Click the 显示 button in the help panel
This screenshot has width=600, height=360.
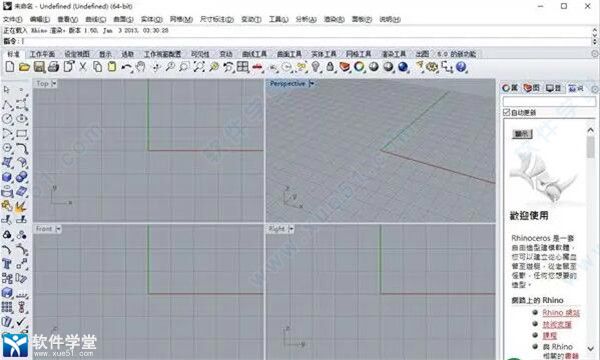[522, 134]
